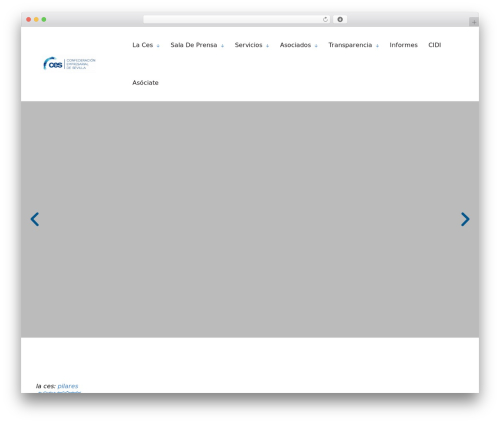Expand the Sala De Prensa dropdown arrow
Screen dimensions: 500x423
pos(222,46)
